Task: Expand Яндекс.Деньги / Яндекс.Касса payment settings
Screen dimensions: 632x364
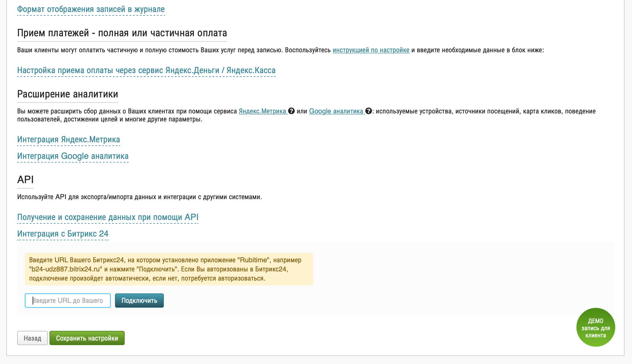Action: (146, 71)
